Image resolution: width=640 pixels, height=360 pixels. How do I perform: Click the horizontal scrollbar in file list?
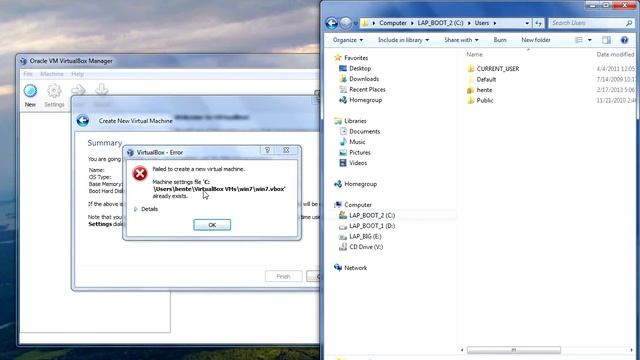click(514, 350)
